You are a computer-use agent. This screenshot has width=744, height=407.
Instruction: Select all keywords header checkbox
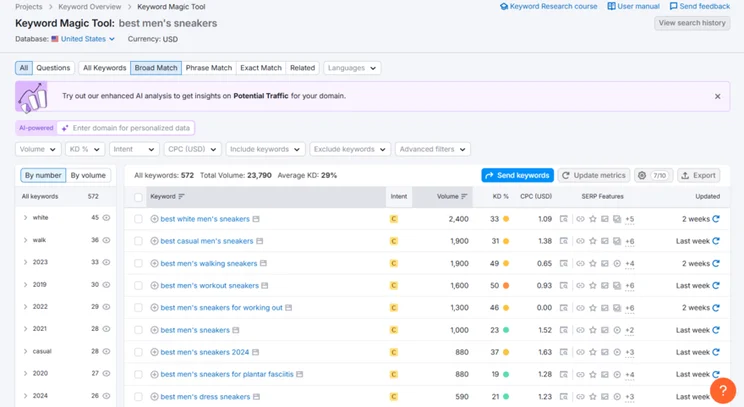[x=138, y=197]
